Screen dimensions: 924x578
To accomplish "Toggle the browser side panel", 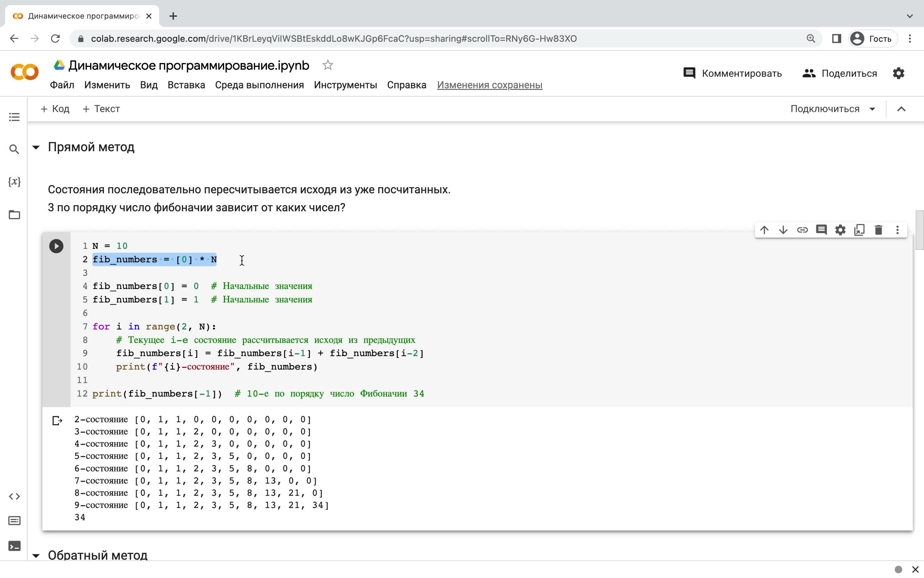I will coord(836,39).
